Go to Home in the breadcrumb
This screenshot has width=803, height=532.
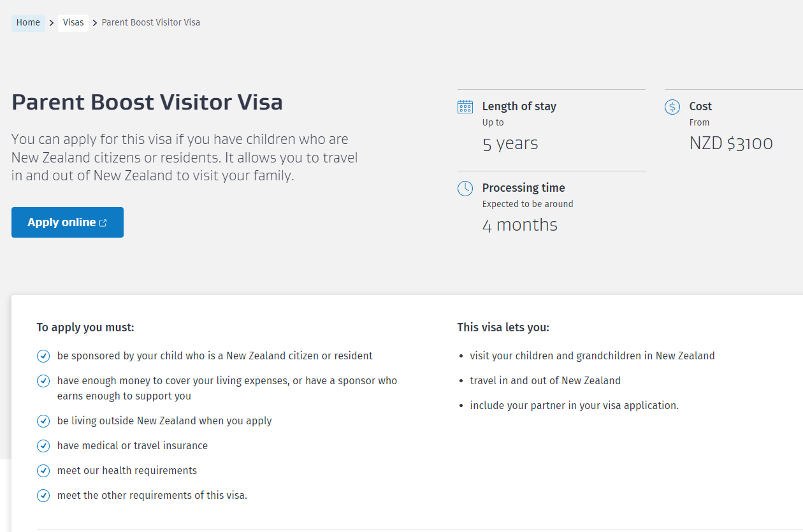(x=28, y=23)
